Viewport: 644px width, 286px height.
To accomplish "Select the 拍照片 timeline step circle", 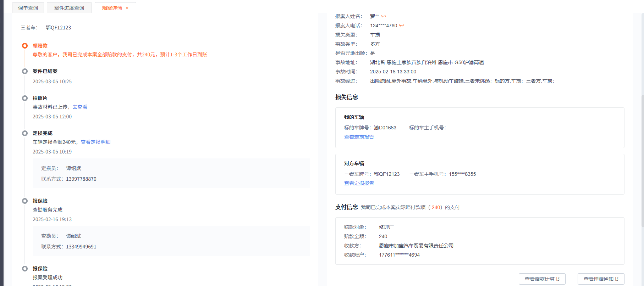I will [25, 98].
